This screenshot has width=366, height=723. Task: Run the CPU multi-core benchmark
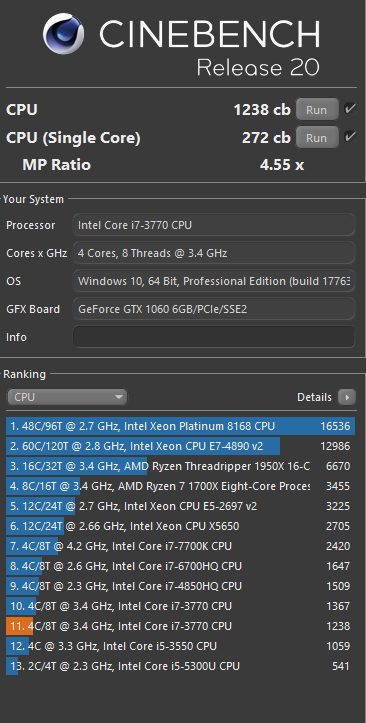point(317,110)
